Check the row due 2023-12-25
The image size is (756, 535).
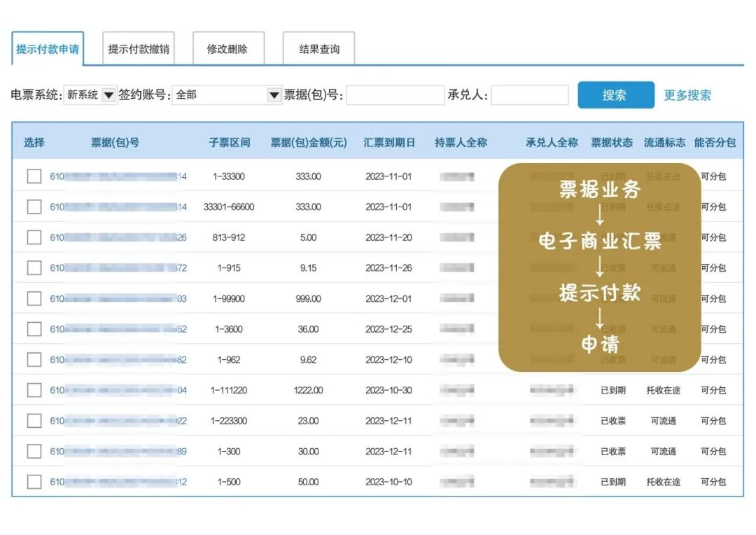[x=34, y=329]
